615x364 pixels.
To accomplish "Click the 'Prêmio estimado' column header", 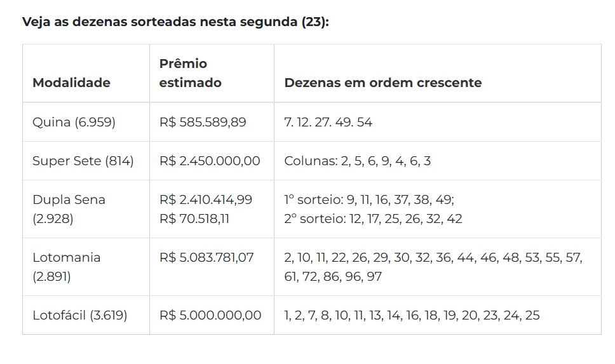I will pos(190,73).
